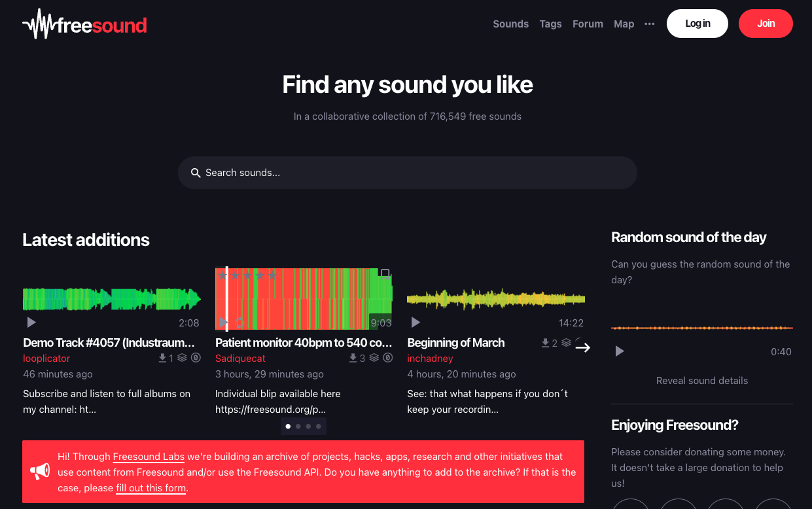The height and width of the screenshot is (509, 812).
Task: Play the Demo Track #4057 sound
Action: tap(31, 323)
